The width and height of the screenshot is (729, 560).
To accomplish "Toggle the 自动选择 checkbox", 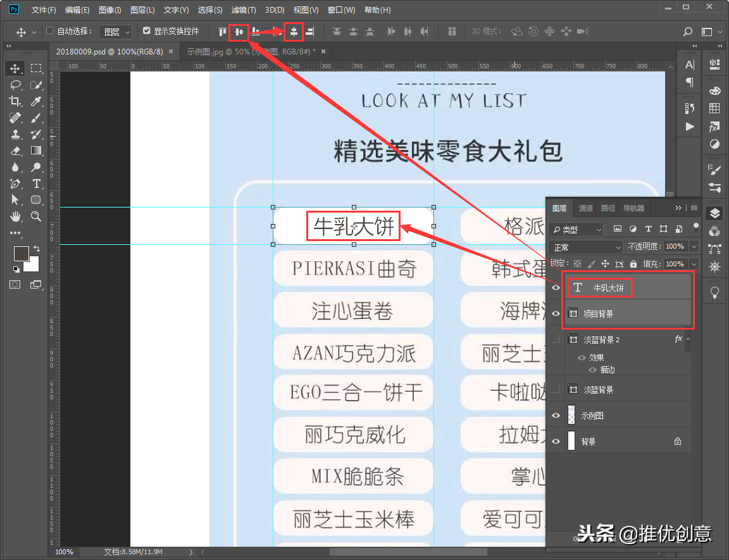I will (50, 30).
